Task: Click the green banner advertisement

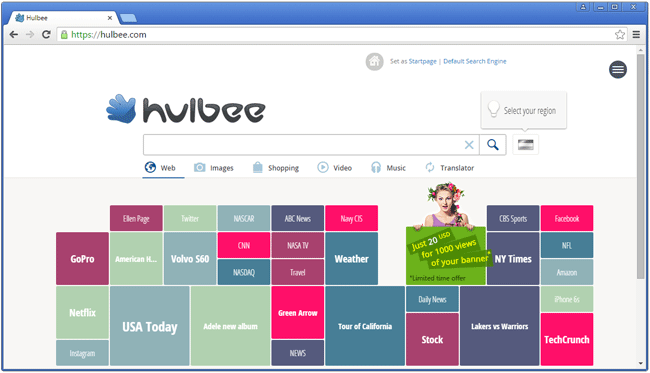Action: pos(446,255)
